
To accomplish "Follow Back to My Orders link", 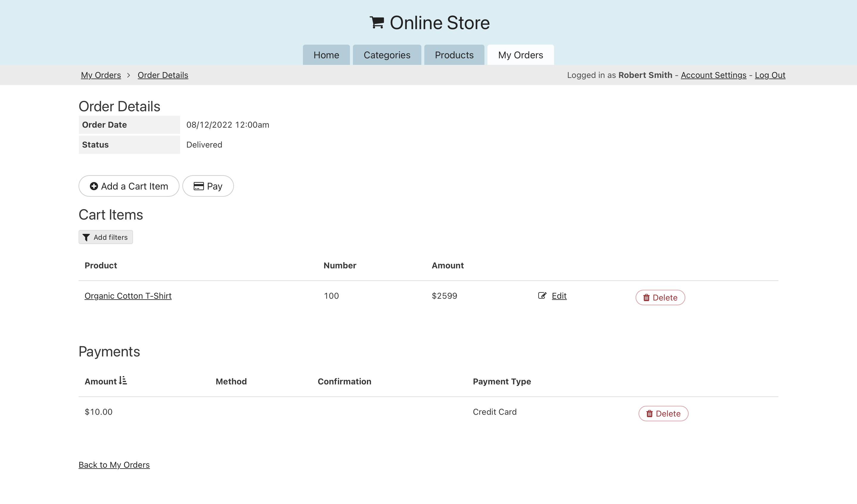I will [x=114, y=465].
